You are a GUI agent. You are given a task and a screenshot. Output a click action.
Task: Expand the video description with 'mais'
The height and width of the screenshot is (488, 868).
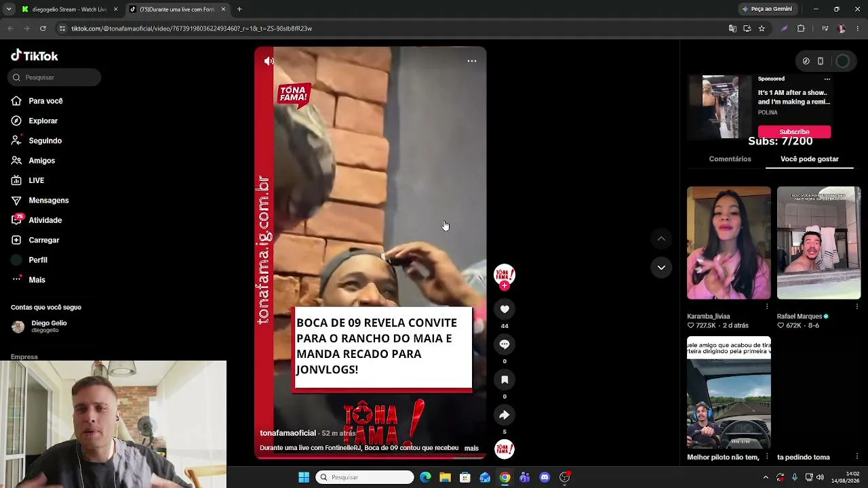471,448
